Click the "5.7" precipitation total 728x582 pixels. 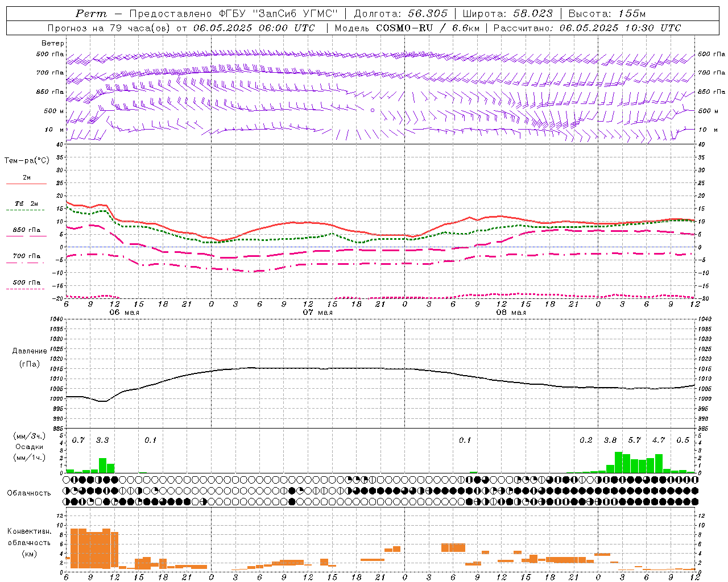click(634, 440)
